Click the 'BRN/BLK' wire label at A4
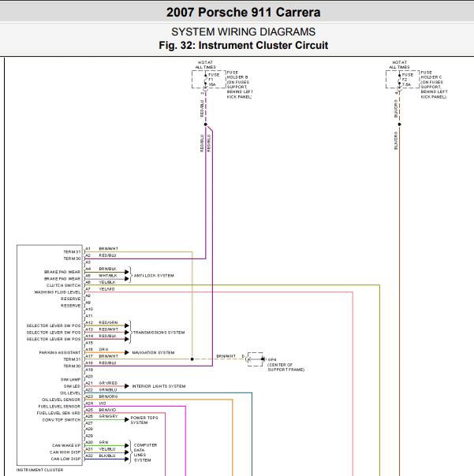 coord(107,269)
